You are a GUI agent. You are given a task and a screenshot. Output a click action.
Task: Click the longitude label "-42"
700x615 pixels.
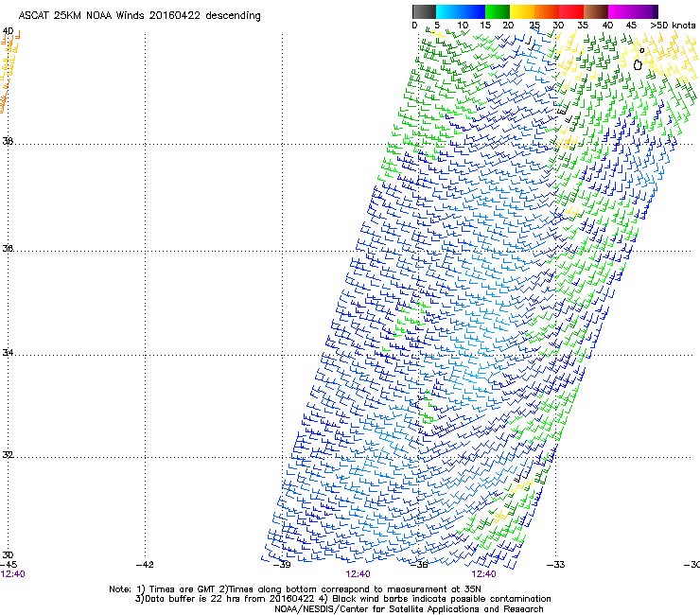pos(145,565)
